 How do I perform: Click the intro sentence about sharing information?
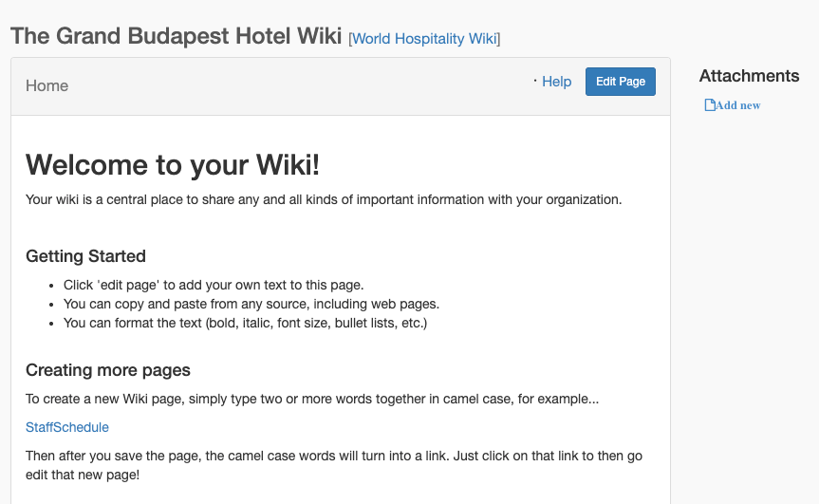(324, 199)
